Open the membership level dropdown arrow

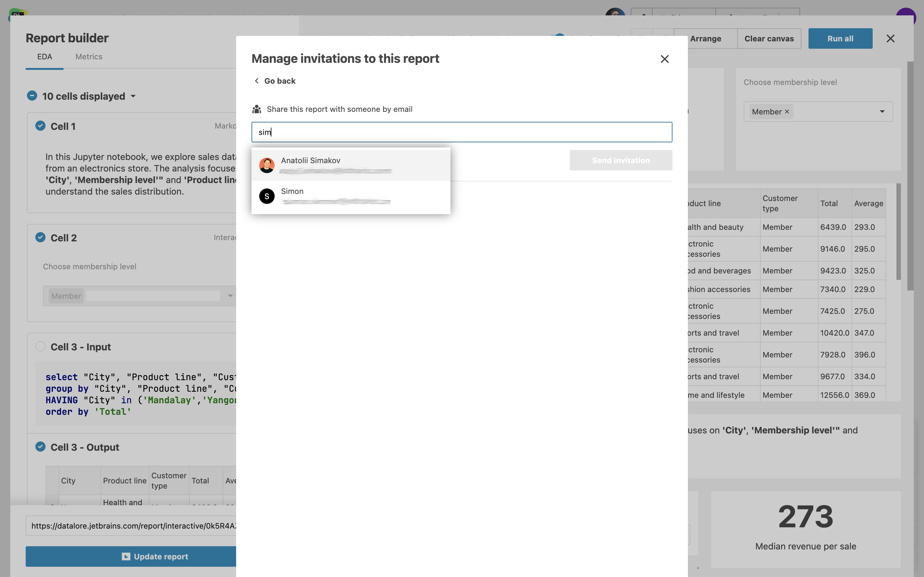pos(882,112)
